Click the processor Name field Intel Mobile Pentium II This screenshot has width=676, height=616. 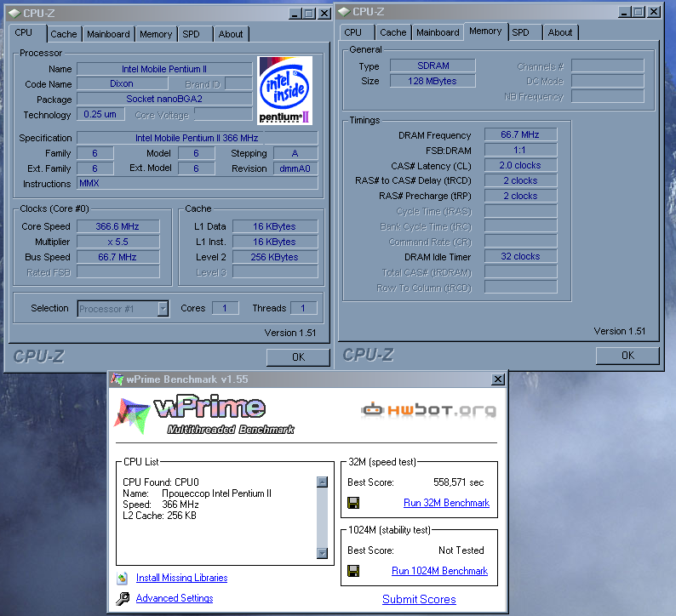pos(164,69)
